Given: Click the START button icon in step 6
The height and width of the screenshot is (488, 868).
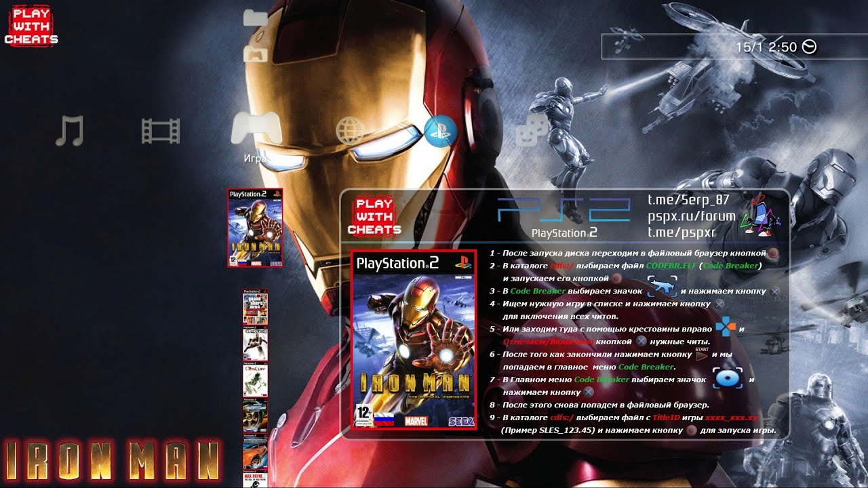Looking at the screenshot, I should click(702, 352).
